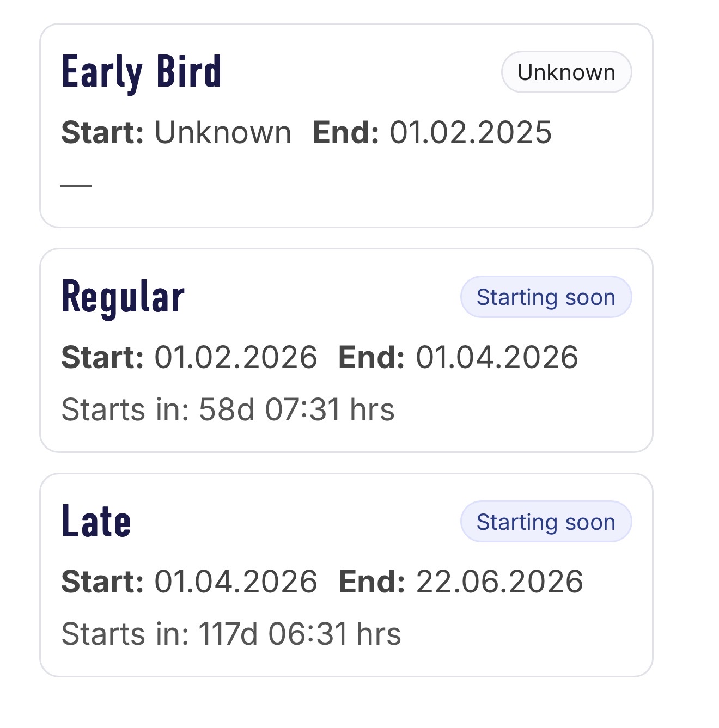Click the Early Bird end date 01.02.2025

[471, 133]
